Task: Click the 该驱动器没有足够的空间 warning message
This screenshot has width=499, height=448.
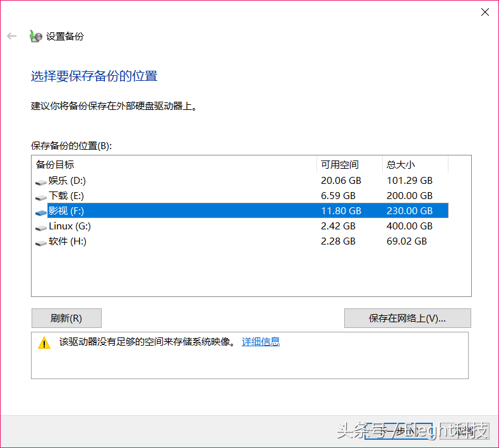Action: 148,342
